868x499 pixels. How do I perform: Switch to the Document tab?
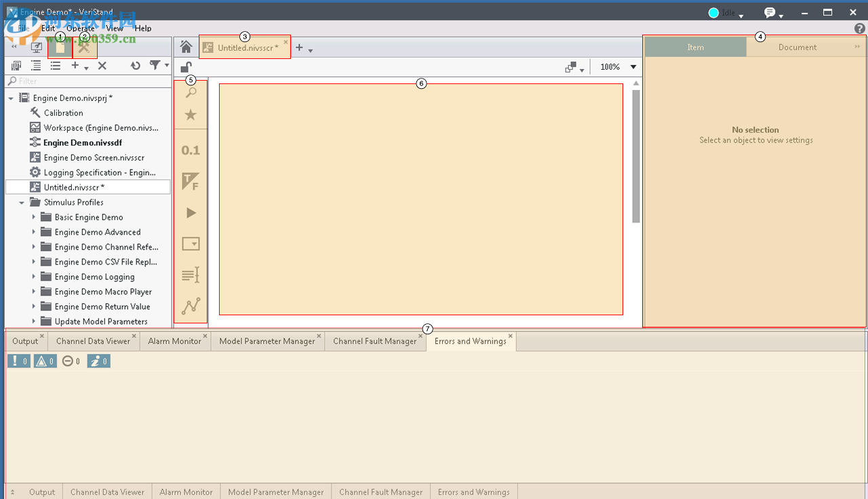click(797, 47)
